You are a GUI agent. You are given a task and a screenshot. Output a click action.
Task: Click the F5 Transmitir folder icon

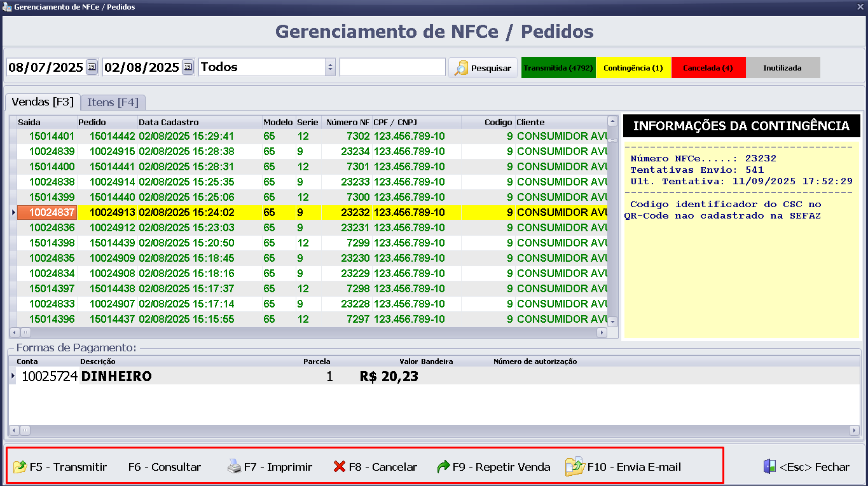click(x=20, y=467)
